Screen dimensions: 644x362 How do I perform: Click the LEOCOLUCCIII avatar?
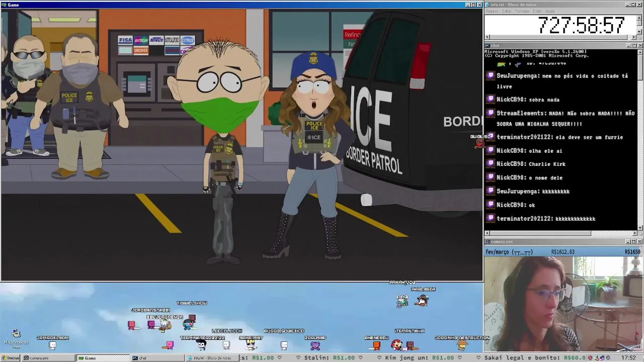[x=226, y=344]
